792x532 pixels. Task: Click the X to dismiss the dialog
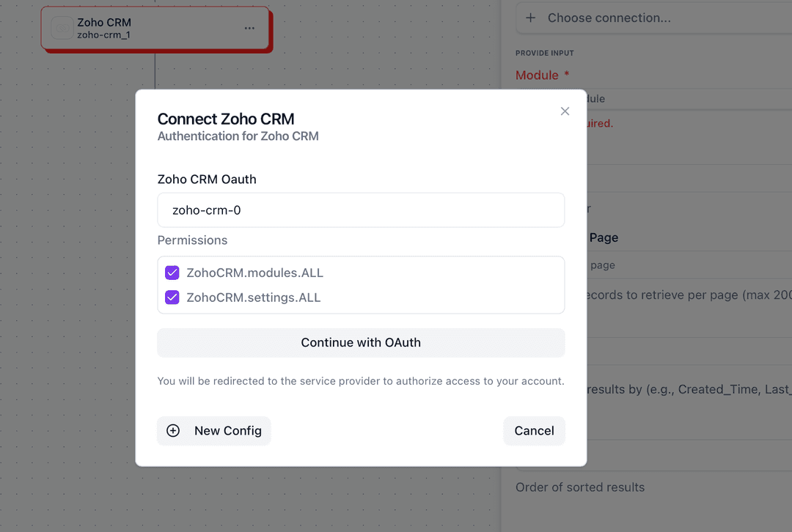(x=565, y=111)
